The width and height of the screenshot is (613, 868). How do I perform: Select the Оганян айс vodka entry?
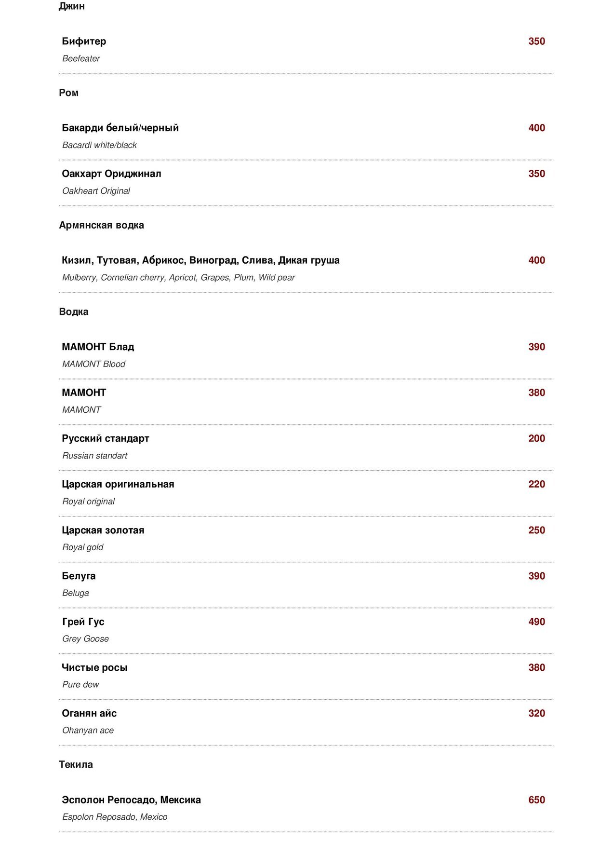(89, 713)
